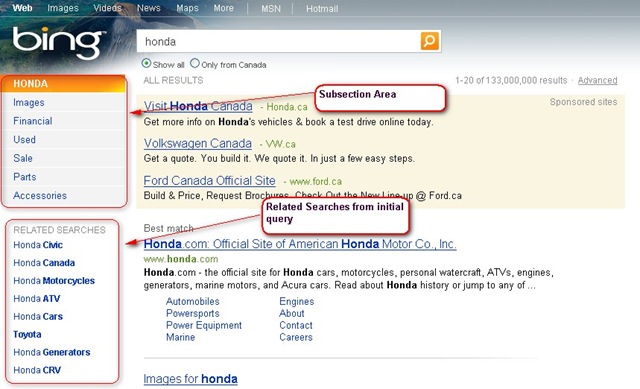Open Honda Civic related search
This screenshot has height=389, width=640.
click(x=38, y=245)
